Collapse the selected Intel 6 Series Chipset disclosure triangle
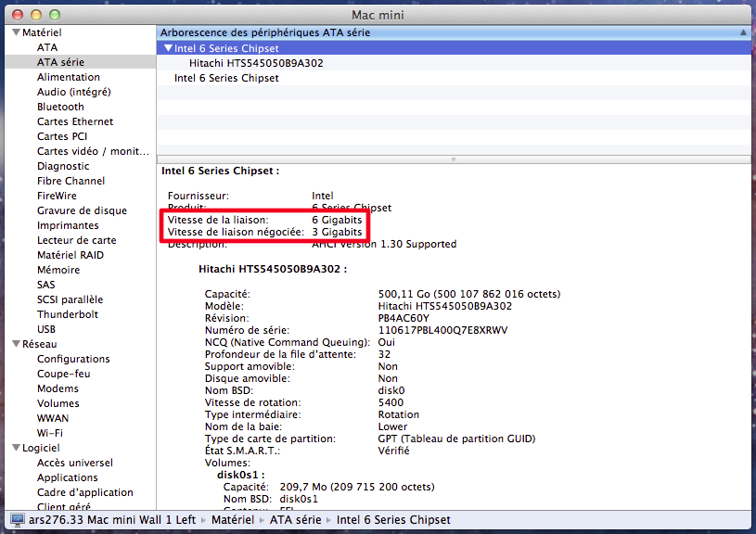Image resolution: width=756 pixels, height=534 pixels. click(x=168, y=47)
